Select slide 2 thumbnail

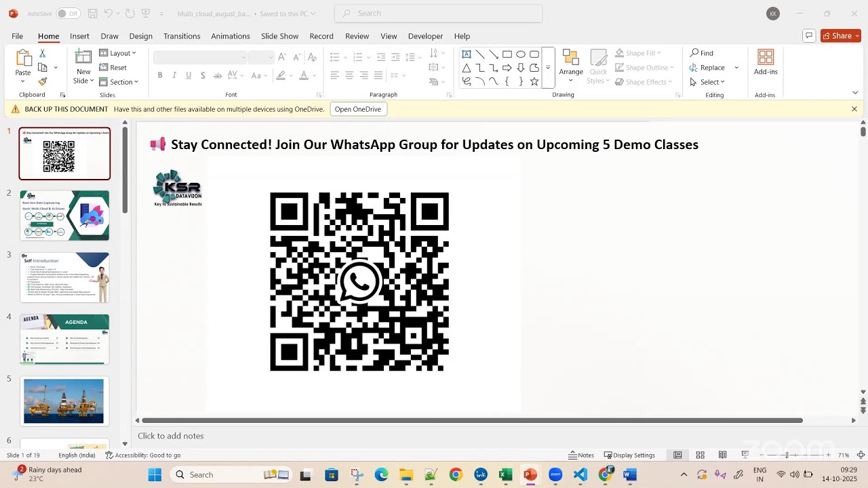tap(64, 216)
